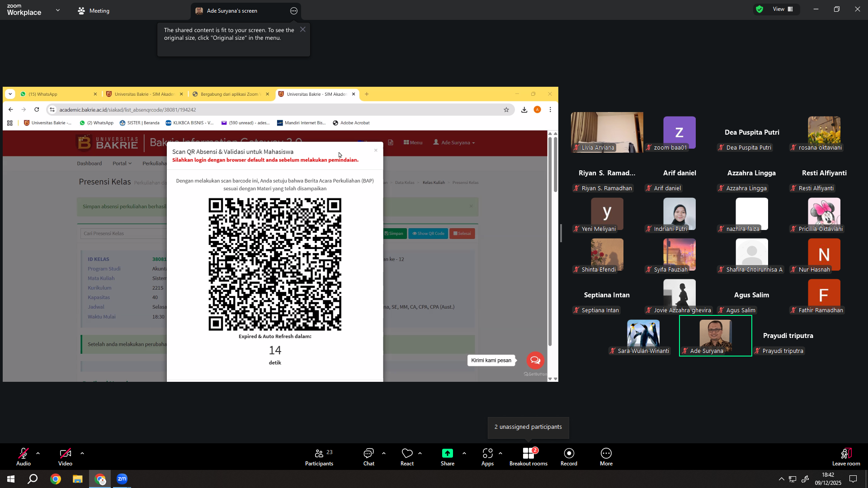Expand the video options arrow

82,453
